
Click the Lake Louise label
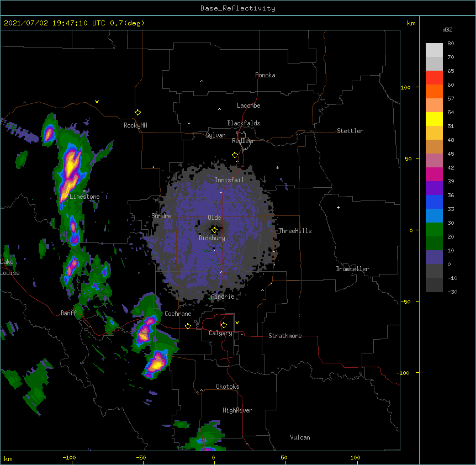pos(10,267)
